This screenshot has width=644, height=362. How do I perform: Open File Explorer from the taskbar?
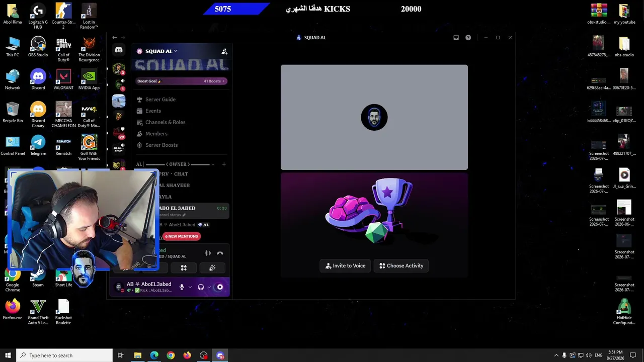(x=137, y=355)
